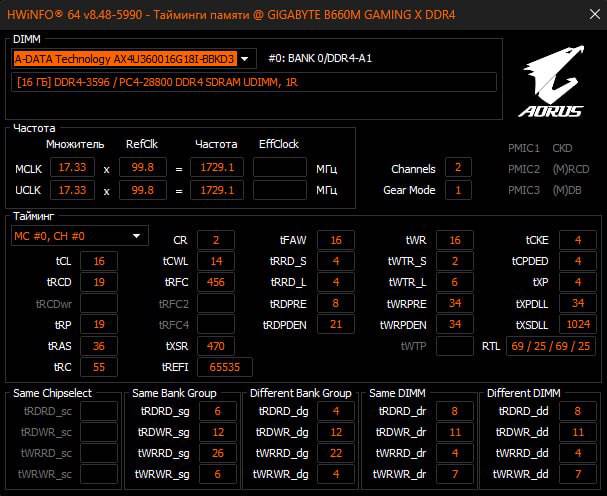The image size is (607, 496).
Task: Click the disabled (M)RCD label
Action: (x=571, y=169)
